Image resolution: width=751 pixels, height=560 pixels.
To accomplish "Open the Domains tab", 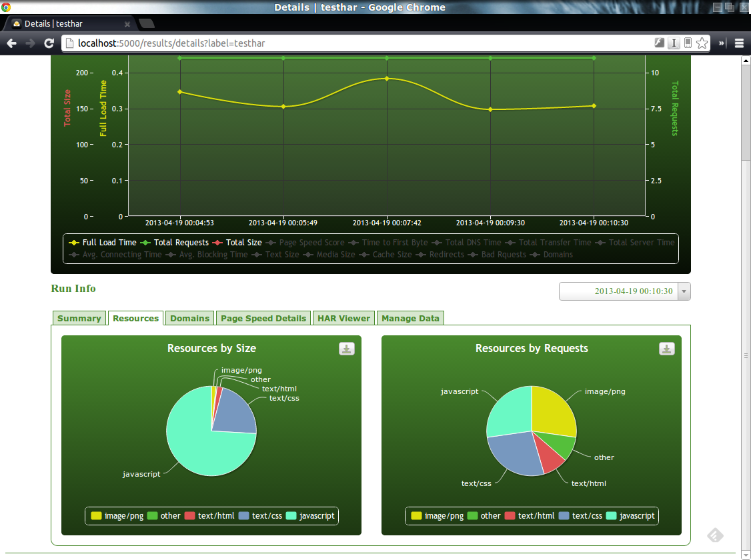I will coord(189,318).
